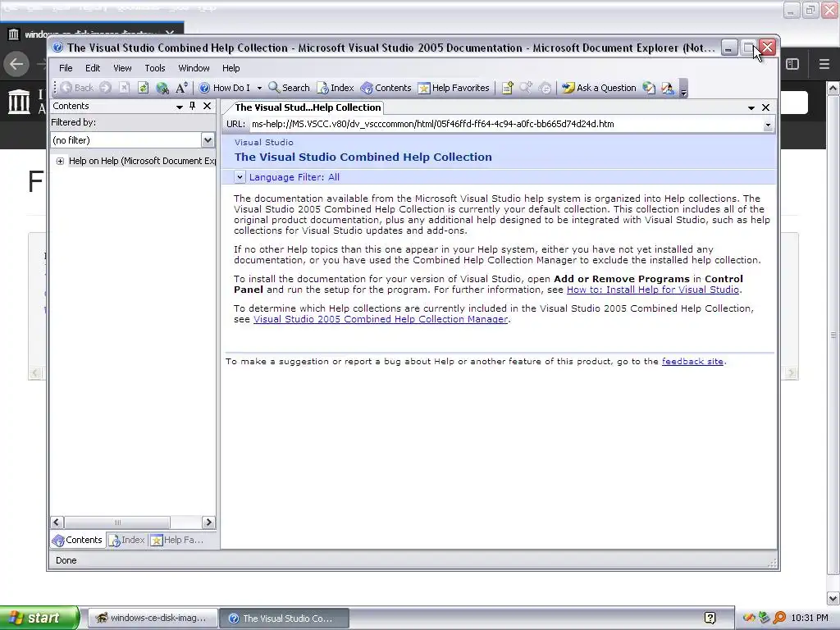840x630 pixels.
Task: Open the Window menu
Action: (x=194, y=68)
